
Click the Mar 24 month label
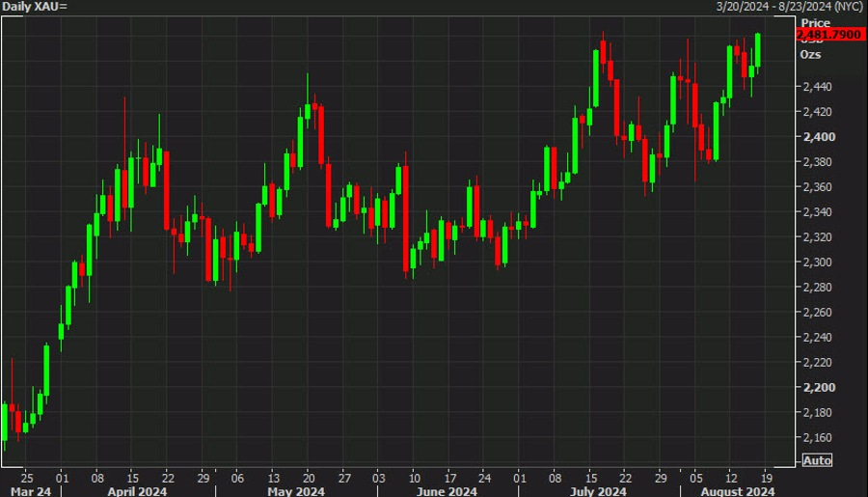pyautogui.click(x=30, y=491)
